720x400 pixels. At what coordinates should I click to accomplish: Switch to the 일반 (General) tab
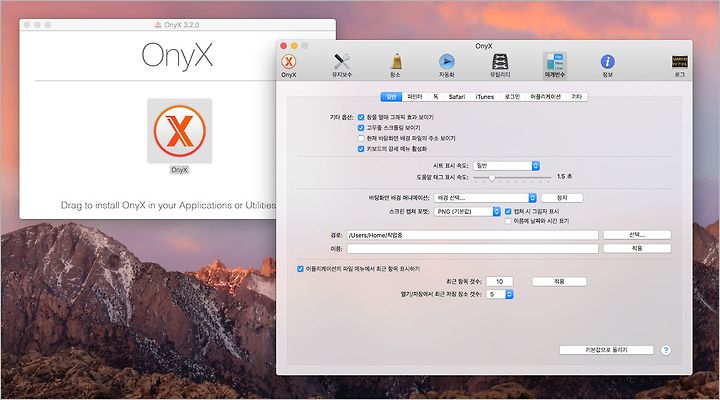pyautogui.click(x=391, y=96)
